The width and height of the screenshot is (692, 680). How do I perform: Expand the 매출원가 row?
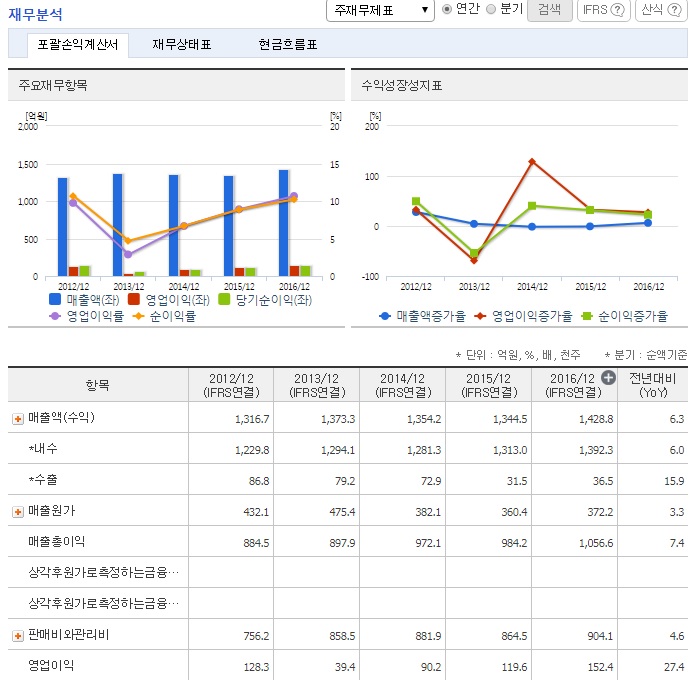(x=18, y=511)
